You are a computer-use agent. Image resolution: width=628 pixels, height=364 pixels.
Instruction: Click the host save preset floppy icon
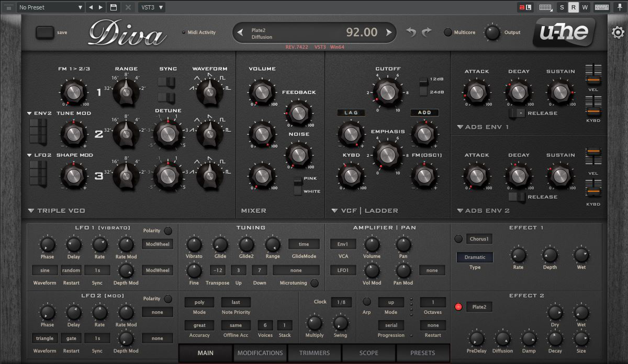(114, 7)
